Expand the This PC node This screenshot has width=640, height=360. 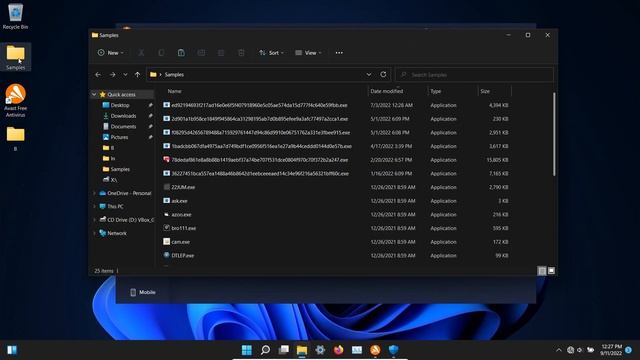94,207
